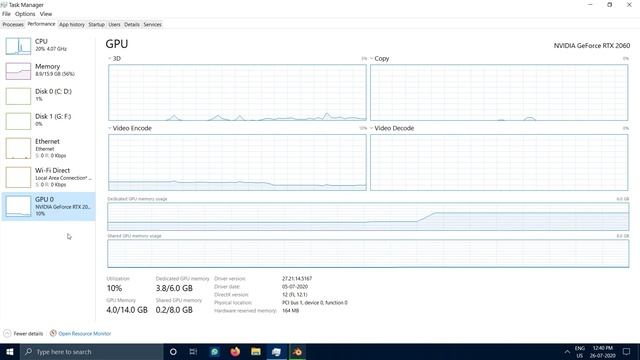Open the Startup tab
The height and width of the screenshot is (360, 640).
(x=97, y=24)
